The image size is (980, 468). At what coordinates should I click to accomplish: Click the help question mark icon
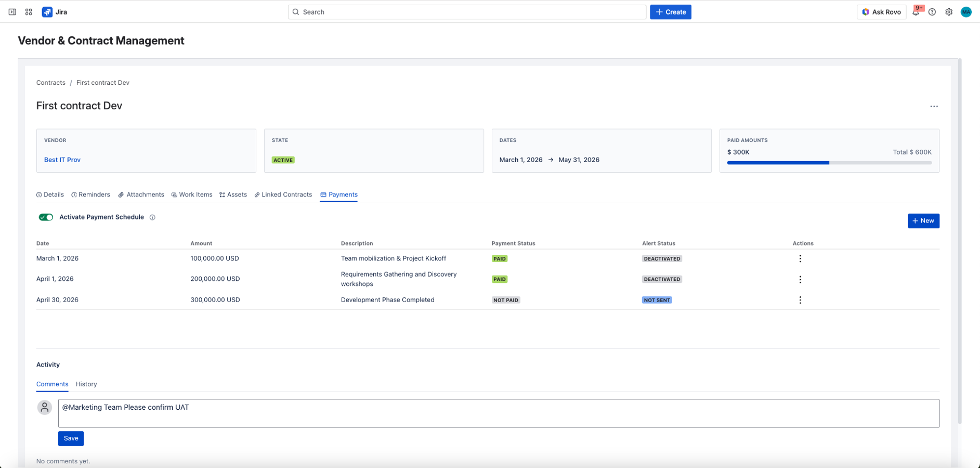pyautogui.click(x=933, y=11)
